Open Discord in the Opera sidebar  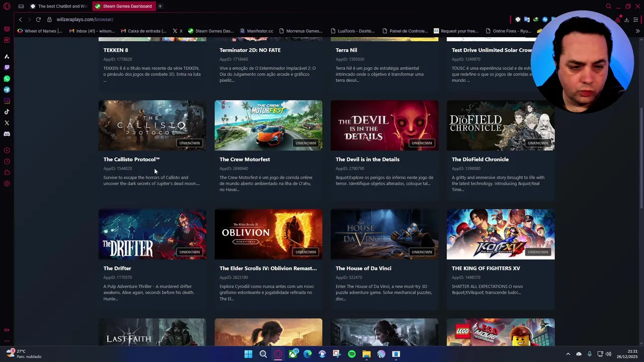[7, 134]
